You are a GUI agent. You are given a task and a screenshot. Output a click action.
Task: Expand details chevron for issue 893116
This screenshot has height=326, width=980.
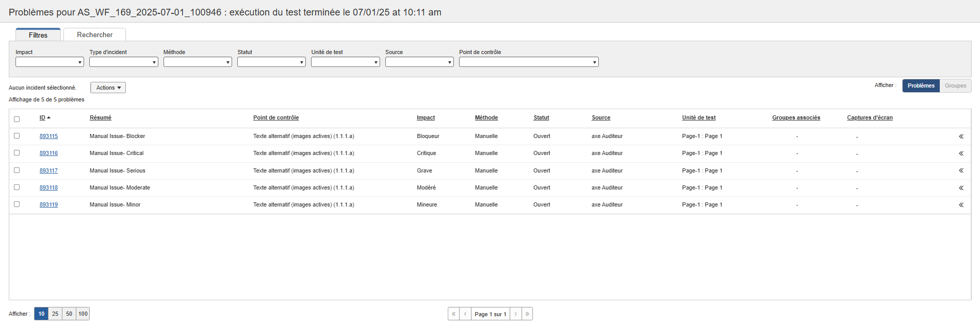[x=961, y=153]
